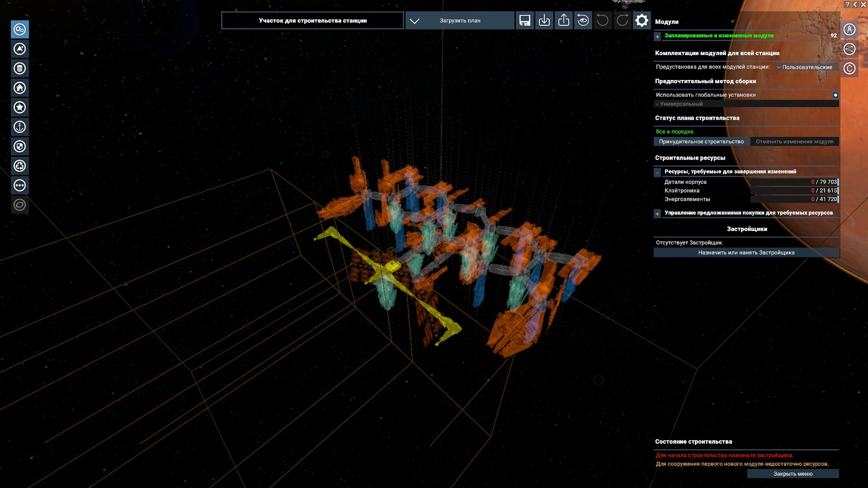Click 'Назначить или нанять Застройщика' button
This screenshot has width=868, height=488.
click(746, 253)
